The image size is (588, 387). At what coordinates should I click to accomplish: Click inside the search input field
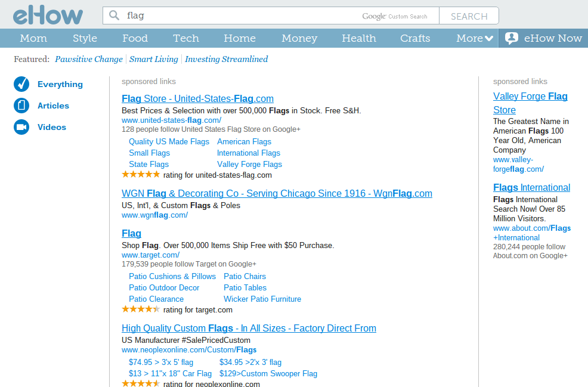pyautogui.click(x=239, y=15)
